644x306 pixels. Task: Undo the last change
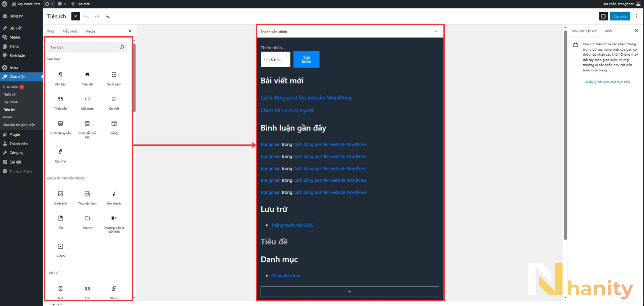[87, 16]
